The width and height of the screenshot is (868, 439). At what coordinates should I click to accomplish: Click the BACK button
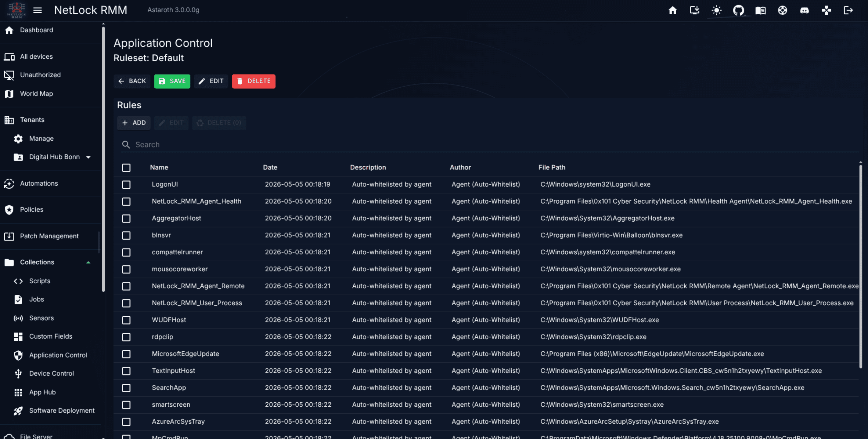click(x=132, y=81)
